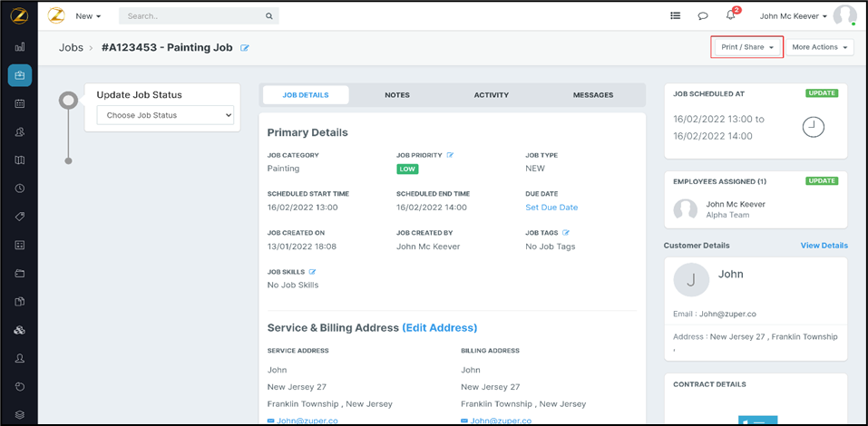Click the Edit Address link
Viewport: 868px width, 426px height.
point(439,328)
